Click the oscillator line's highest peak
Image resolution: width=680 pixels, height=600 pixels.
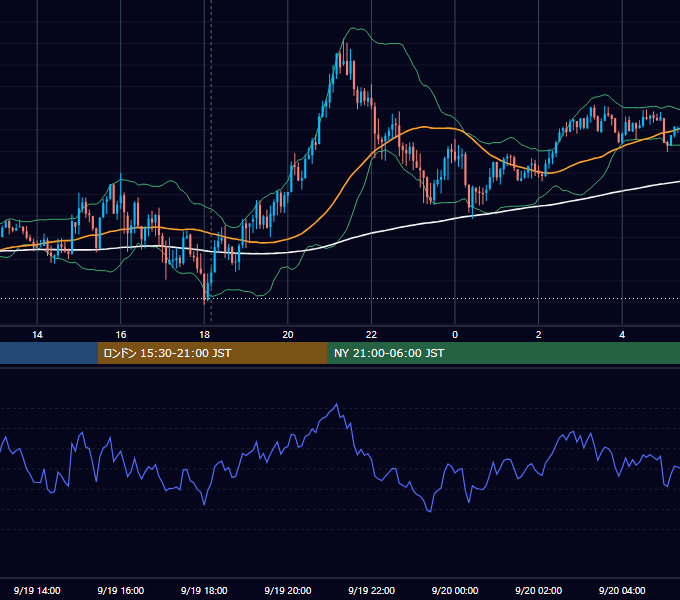tap(337, 404)
